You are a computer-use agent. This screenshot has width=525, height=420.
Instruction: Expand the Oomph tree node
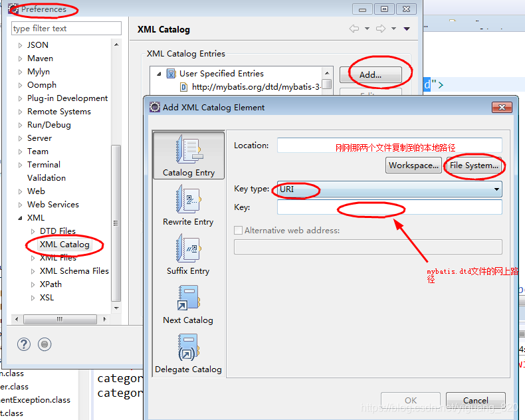(20, 86)
